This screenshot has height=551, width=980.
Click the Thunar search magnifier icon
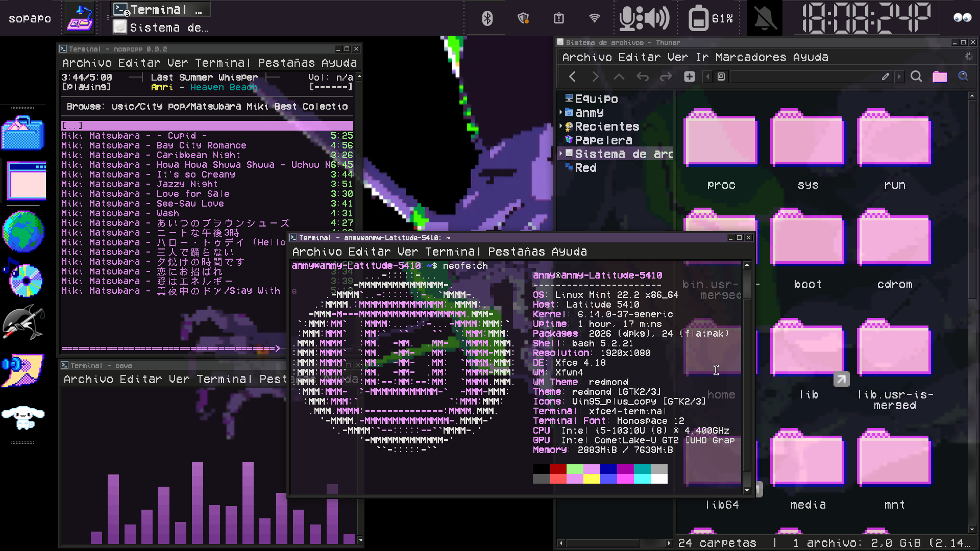[916, 77]
